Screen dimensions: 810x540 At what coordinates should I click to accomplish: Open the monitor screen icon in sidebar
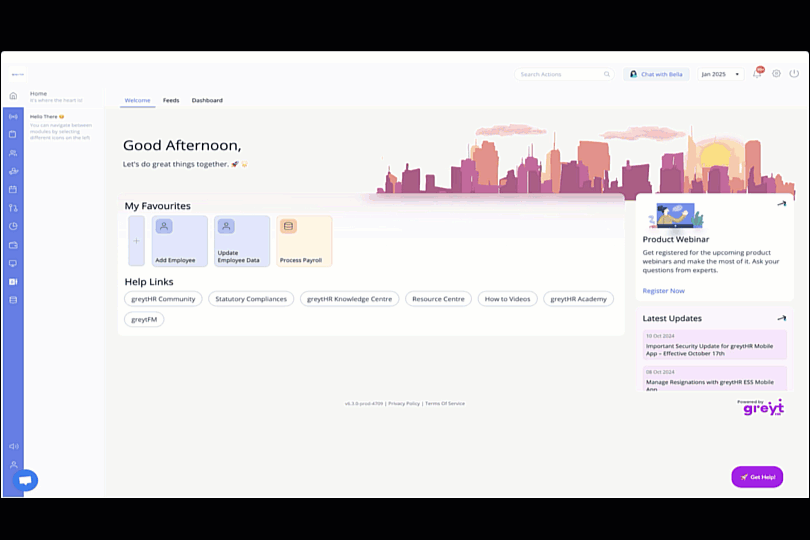coord(13,264)
